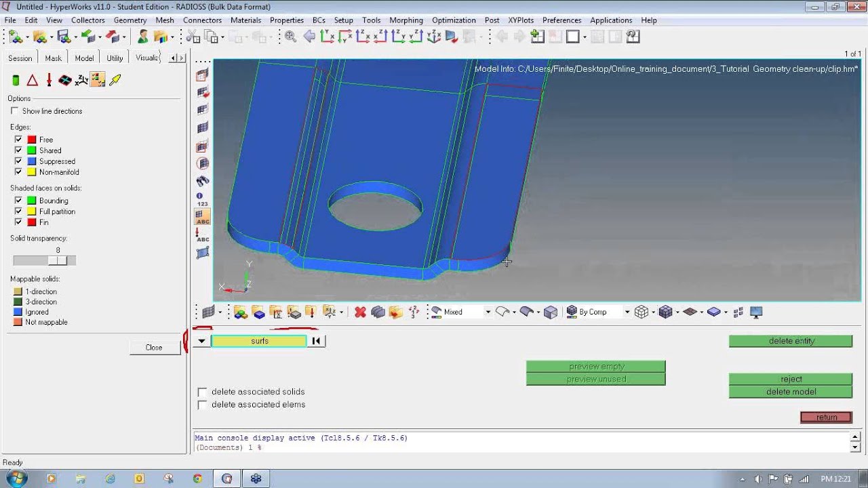This screenshot has width=868, height=488.
Task: Click the green plus add page icon
Action: (537, 37)
